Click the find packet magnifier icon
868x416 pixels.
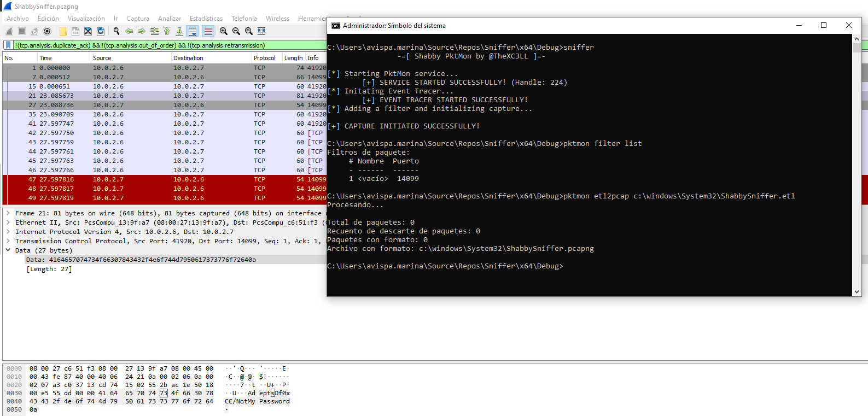pyautogui.click(x=116, y=31)
